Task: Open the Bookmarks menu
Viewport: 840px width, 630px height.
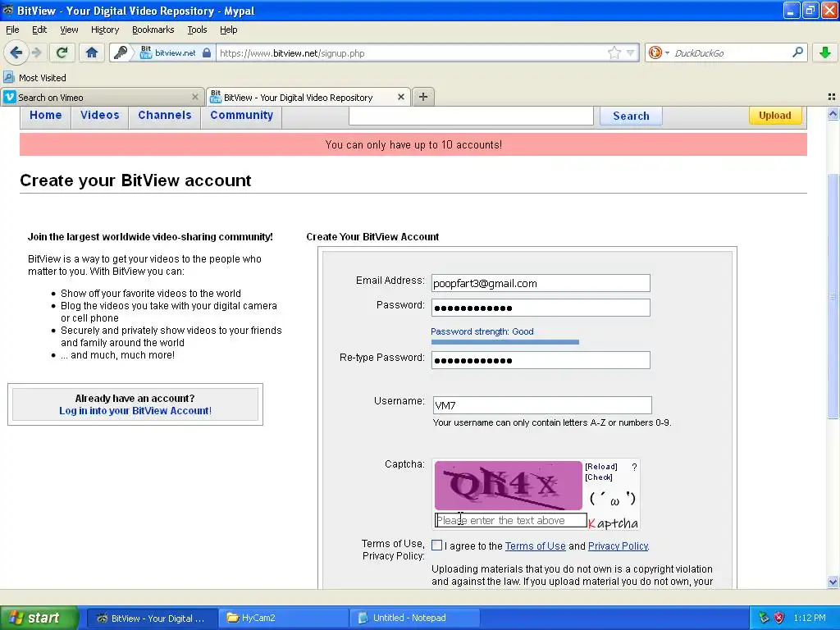Action: (153, 30)
